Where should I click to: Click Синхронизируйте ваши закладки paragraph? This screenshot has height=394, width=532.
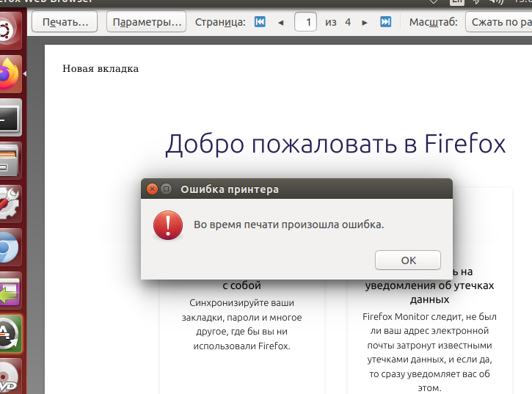241,324
